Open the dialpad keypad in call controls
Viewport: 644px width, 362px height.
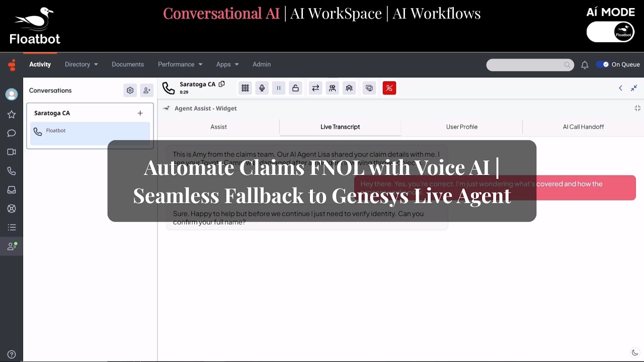(245, 88)
